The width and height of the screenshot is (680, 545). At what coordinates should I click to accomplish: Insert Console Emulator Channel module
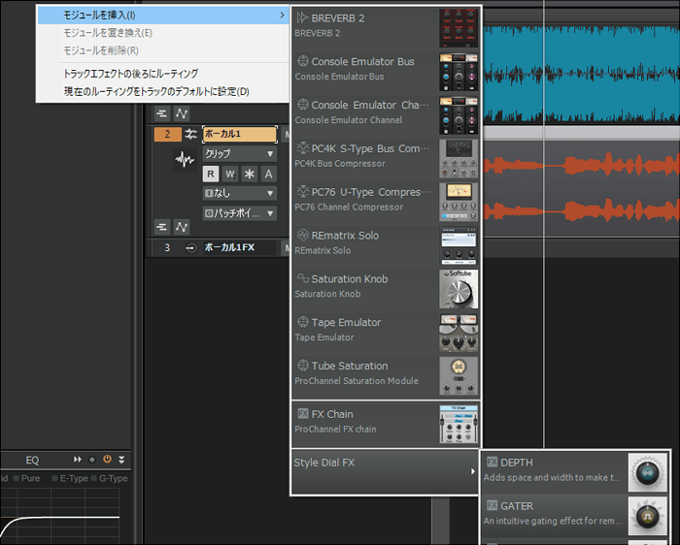tap(386, 115)
